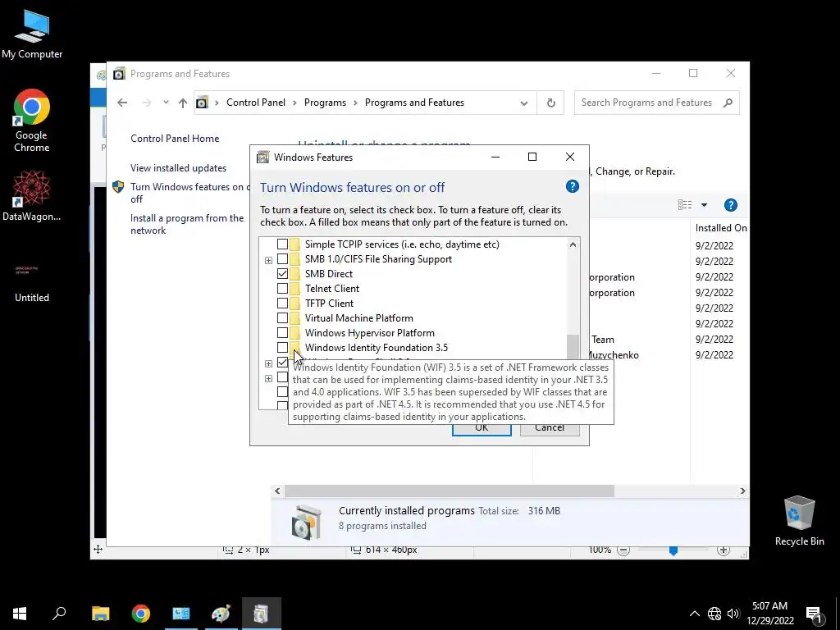Viewport: 840px width, 630px height.
Task: Check Windows Hypervisor Platform checkbox
Action: point(282,333)
